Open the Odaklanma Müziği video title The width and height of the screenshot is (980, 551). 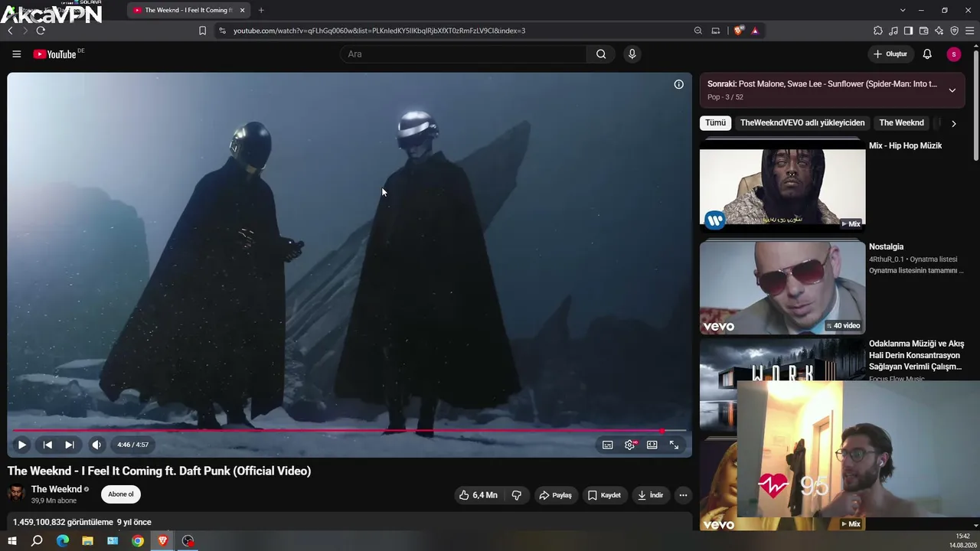[x=916, y=355]
